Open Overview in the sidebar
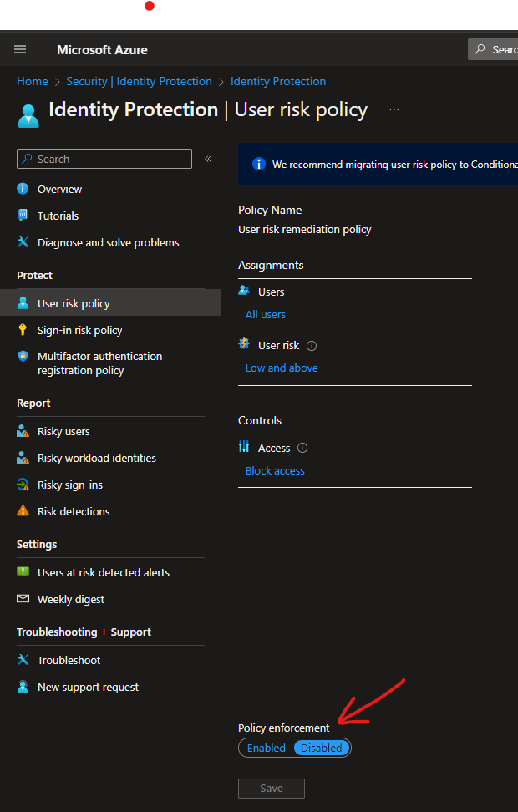Image resolution: width=518 pixels, height=812 pixels. coord(59,189)
